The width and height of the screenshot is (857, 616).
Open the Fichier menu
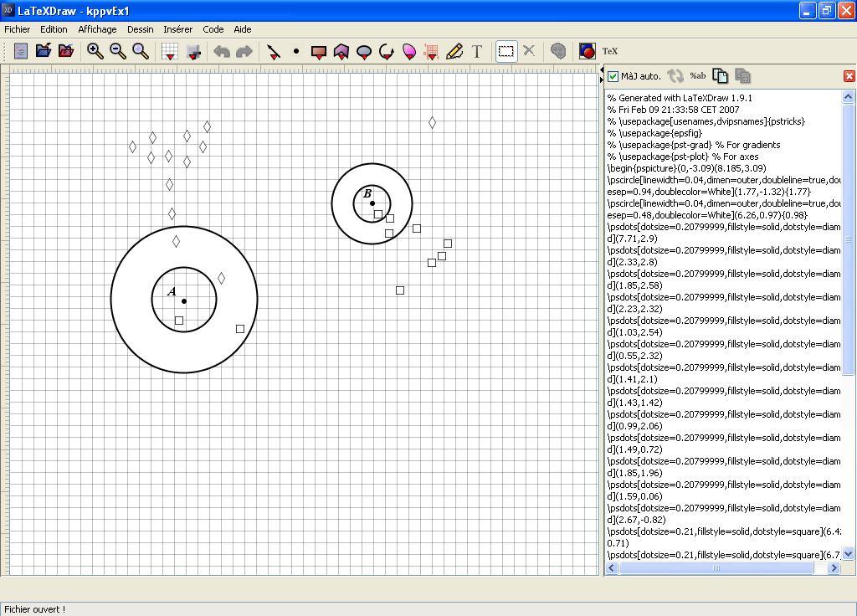pyautogui.click(x=17, y=29)
